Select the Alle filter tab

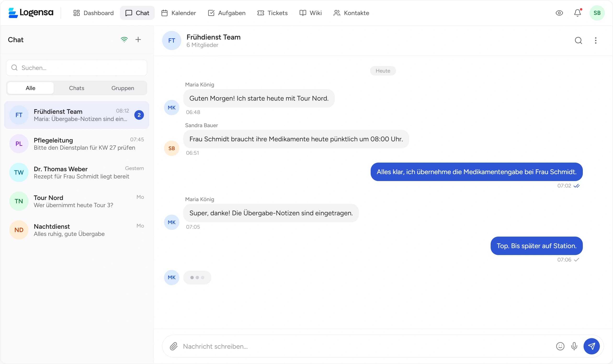(x=30, y=88)
